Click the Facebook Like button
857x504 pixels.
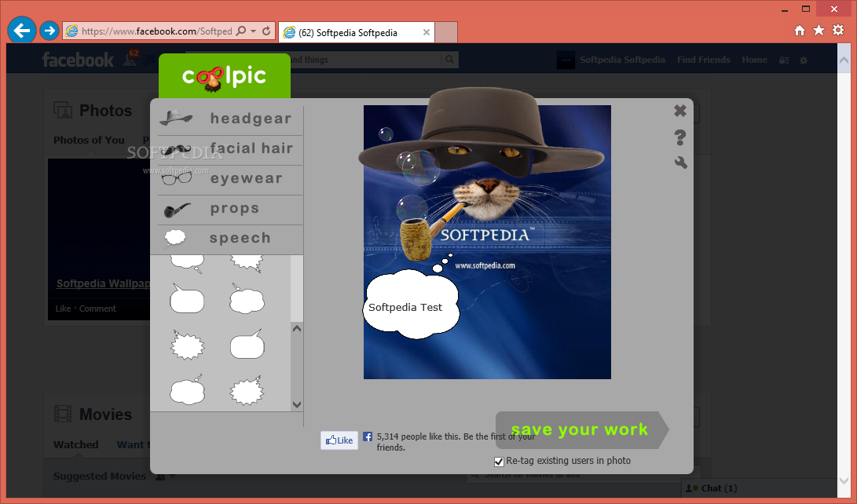339,440
